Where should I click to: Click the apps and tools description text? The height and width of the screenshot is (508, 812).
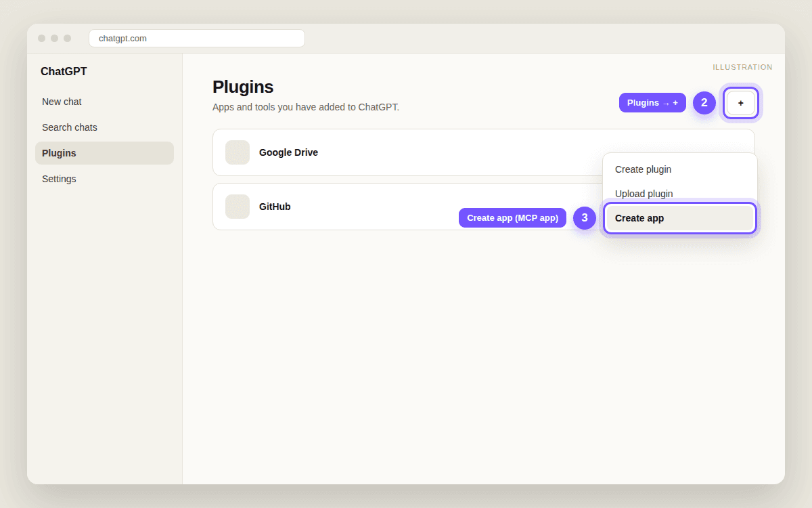(x=306, y=107)
